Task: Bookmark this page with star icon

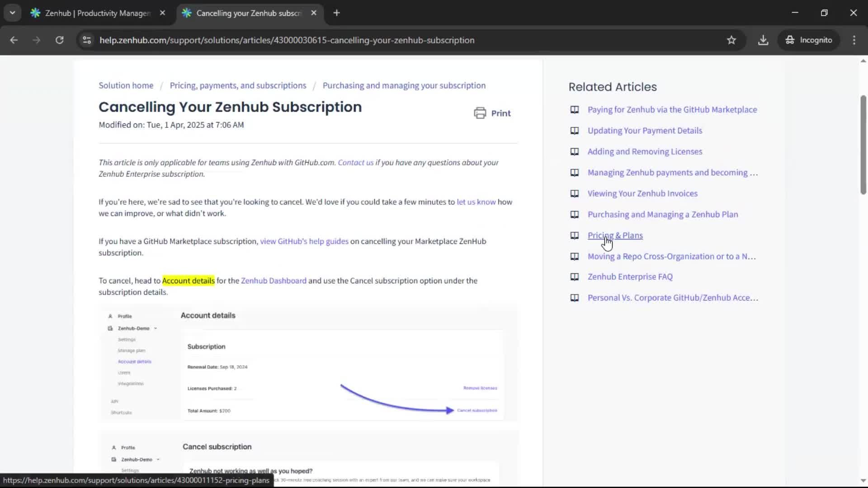Action: tap(731, 40)
